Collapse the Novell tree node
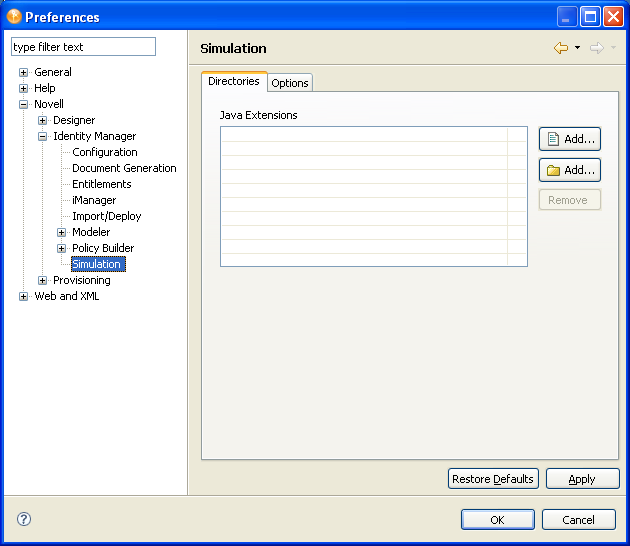 click(23, 104)
